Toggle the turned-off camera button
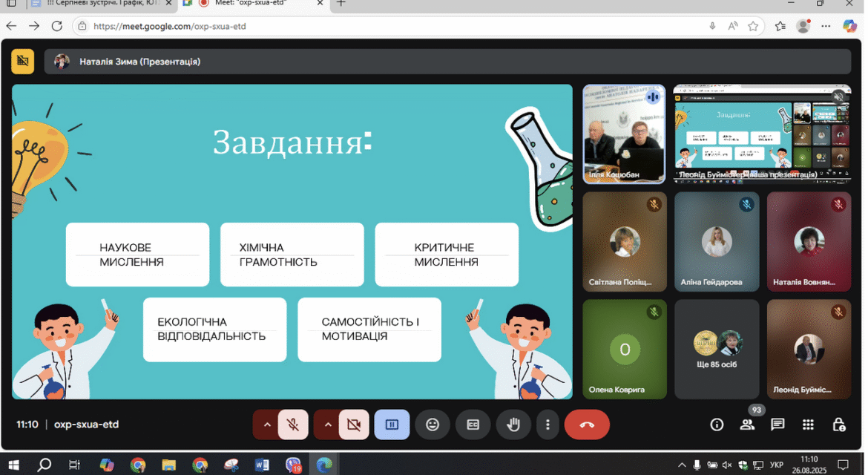 354,425
